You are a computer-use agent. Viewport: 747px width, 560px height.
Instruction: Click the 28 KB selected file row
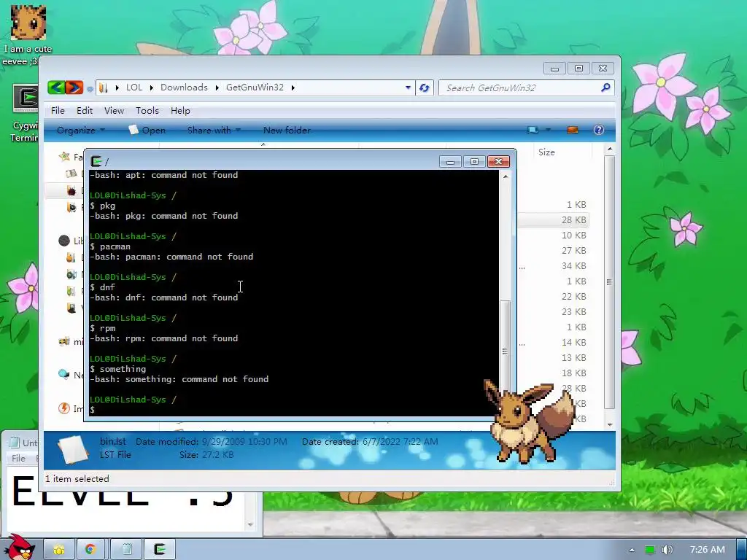(x=554, y=220)
